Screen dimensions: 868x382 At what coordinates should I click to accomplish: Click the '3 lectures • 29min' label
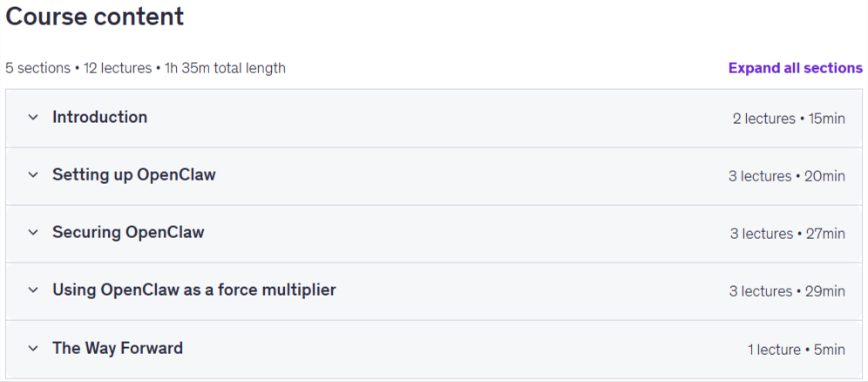(x=787, y=291)
